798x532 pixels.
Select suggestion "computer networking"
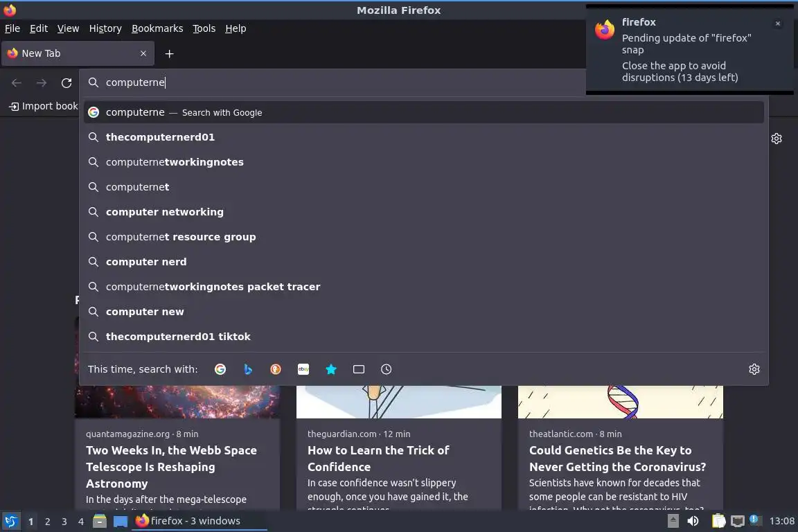pyautogui.click(x=423, y=212)
